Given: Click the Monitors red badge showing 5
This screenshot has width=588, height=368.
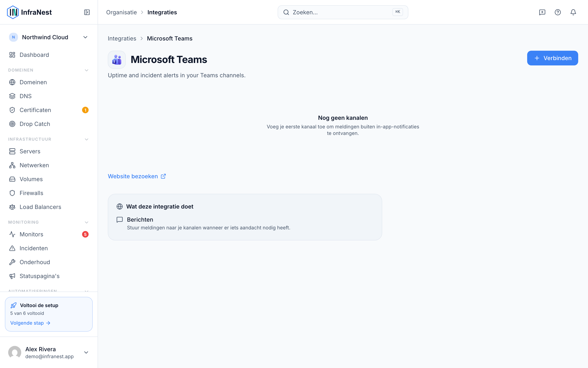Looking at the screenshot, I should [x=85, y=234].
